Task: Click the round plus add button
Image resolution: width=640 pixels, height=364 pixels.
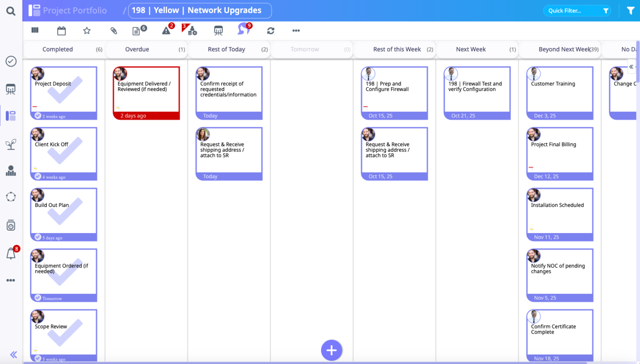Action: click(x=331, y=350)
